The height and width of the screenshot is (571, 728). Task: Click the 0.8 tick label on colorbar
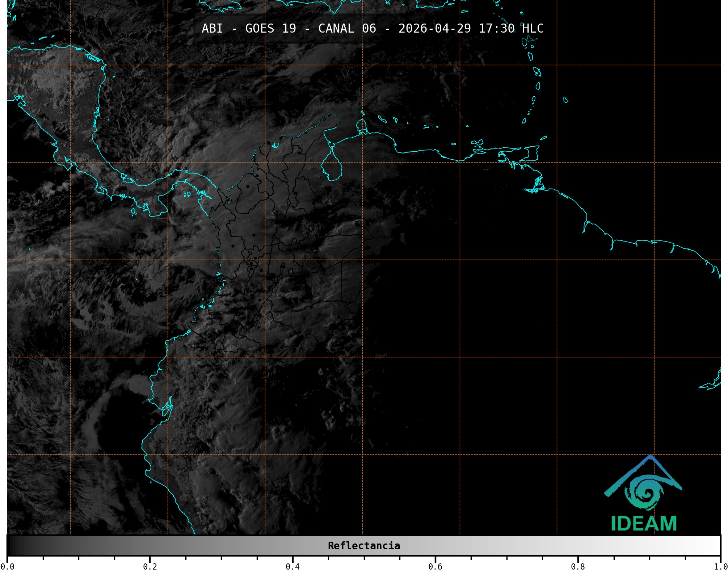[578, 566]
